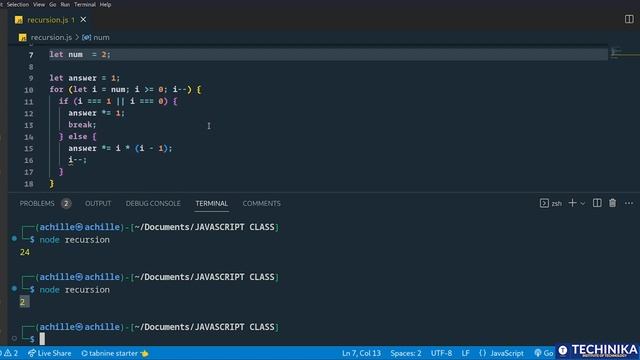Screen dimensions: 640x360
Task: Click the 'break;' statement
Action: pos(82,125)
